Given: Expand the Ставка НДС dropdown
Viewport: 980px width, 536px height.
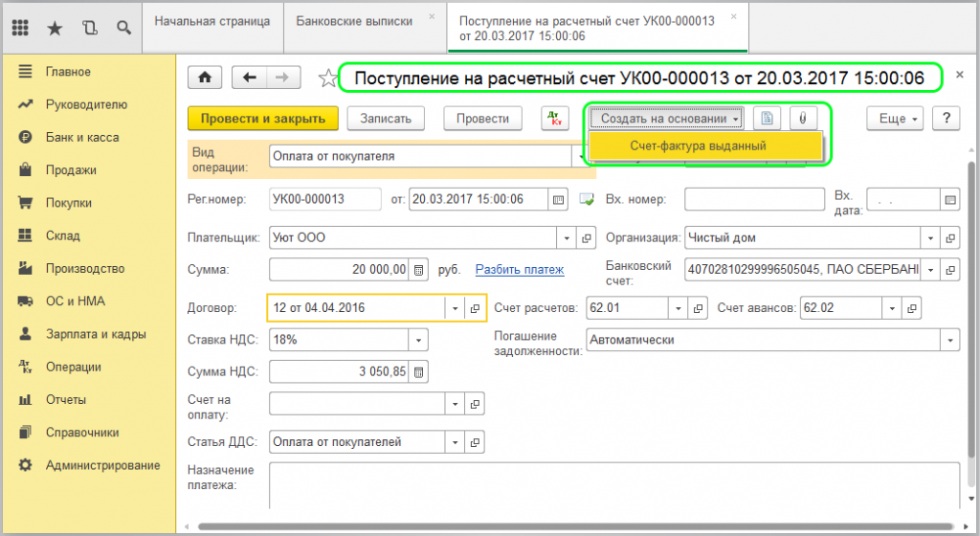Looking at the screenshot, I should [418, 340].
